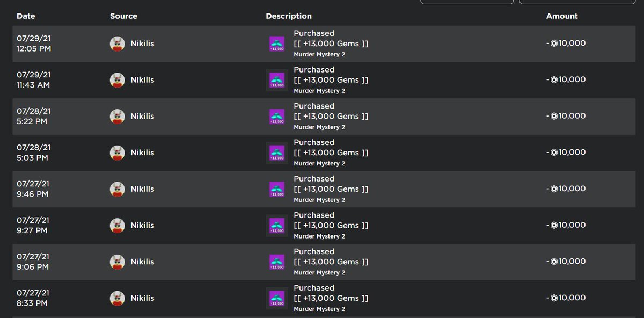This screenshot has width=644, height=318.
Task: Click Nikilis avatar in 07/28/21 5:22 PM row
Action: click(118, 117)
